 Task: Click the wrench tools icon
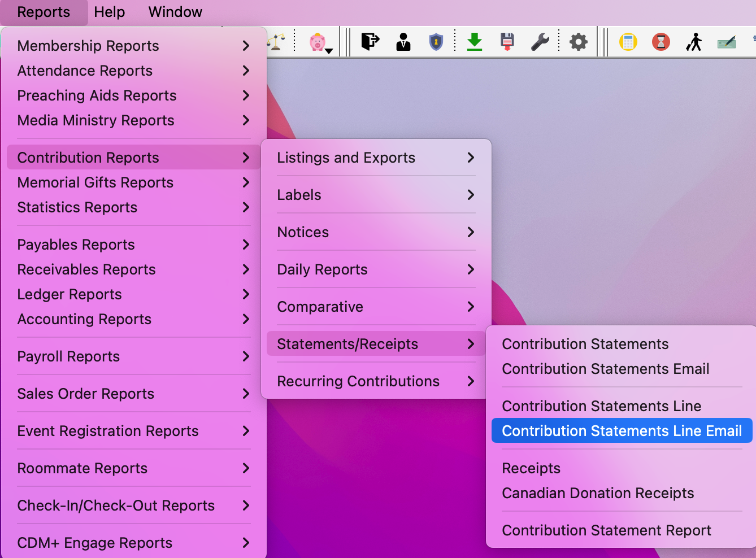(x=540, y=42)
